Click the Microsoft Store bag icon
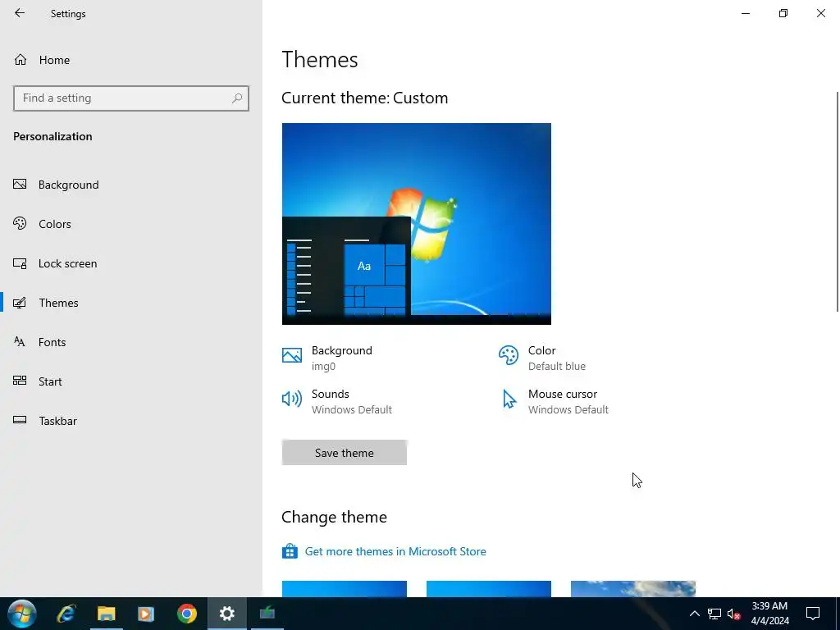This screenshot has width=840, height=630. click(x=290, y=551)
